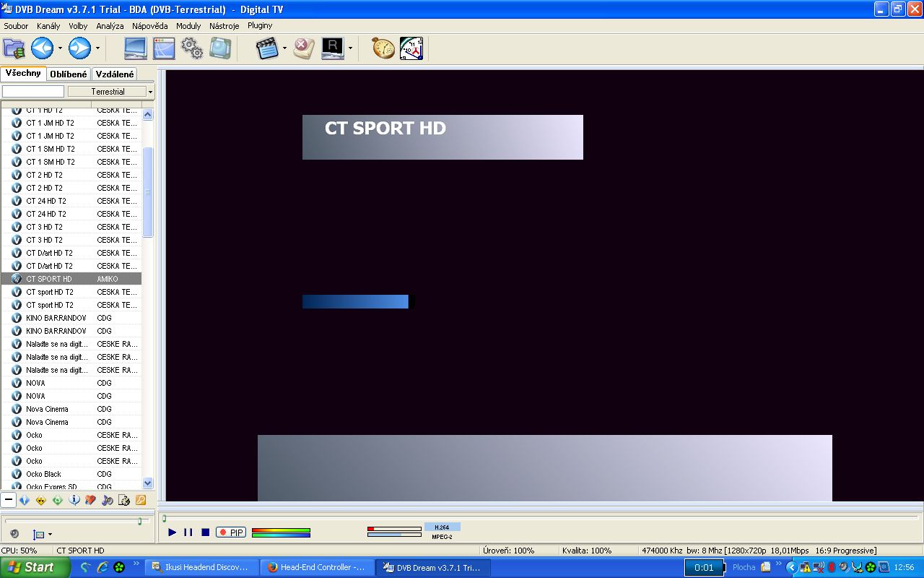Expand the dropdown arrow beside the clapperboard icon

coord(284,49)
